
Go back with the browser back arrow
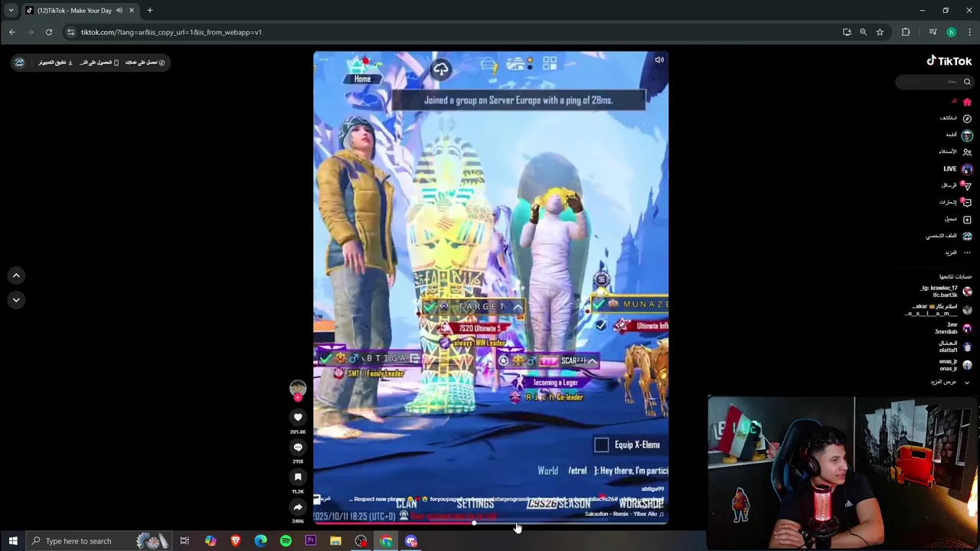pyautogui.click(x=12, y=32)
